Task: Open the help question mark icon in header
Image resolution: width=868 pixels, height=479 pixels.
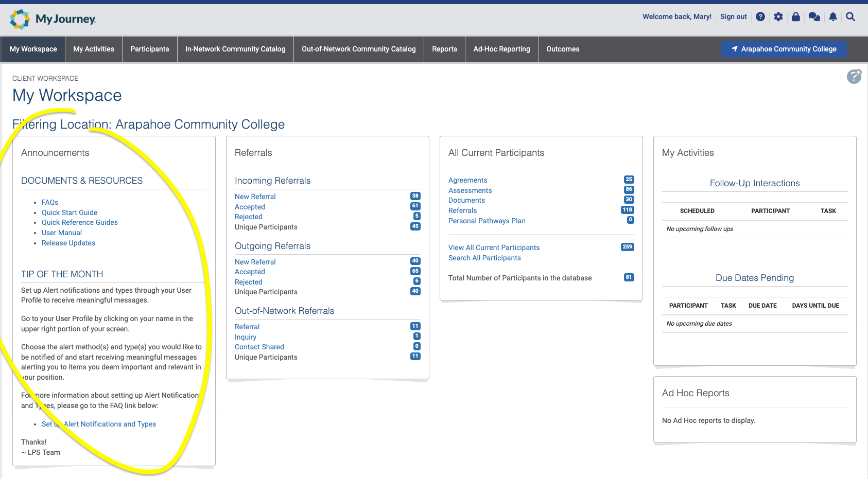Action: 760,17
